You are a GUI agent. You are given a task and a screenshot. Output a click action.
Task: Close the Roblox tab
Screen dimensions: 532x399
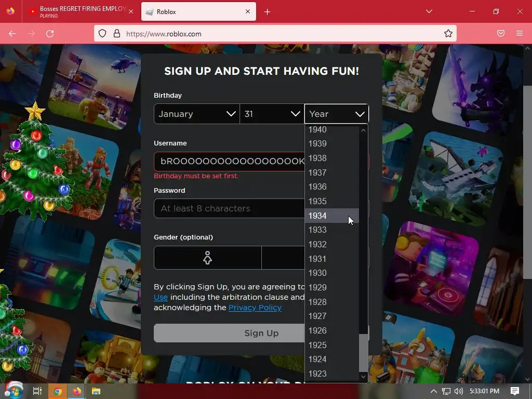(248, 11)
